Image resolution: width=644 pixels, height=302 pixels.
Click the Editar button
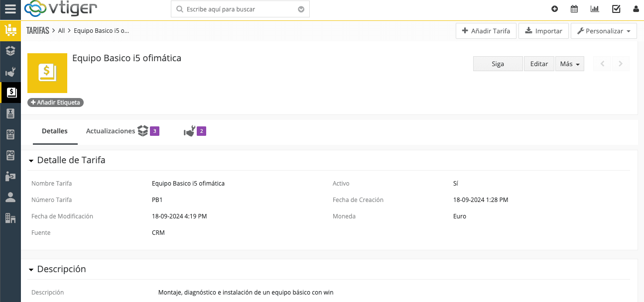(x=539, y=64)
